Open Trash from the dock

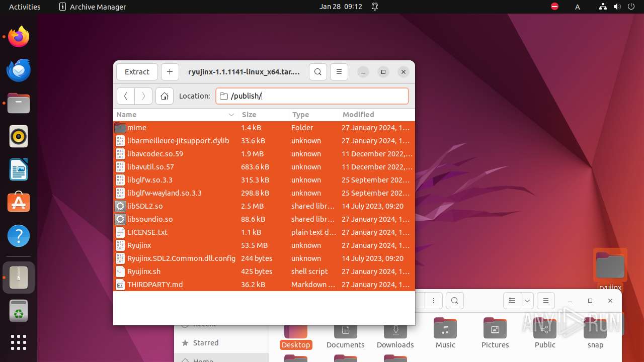click(x=19, y=311)
